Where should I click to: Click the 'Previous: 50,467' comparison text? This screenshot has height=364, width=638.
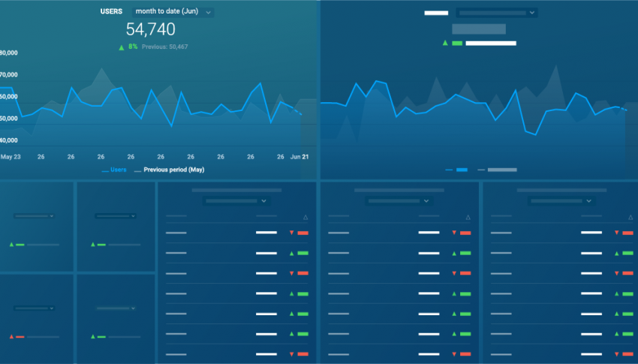[165, 47]
